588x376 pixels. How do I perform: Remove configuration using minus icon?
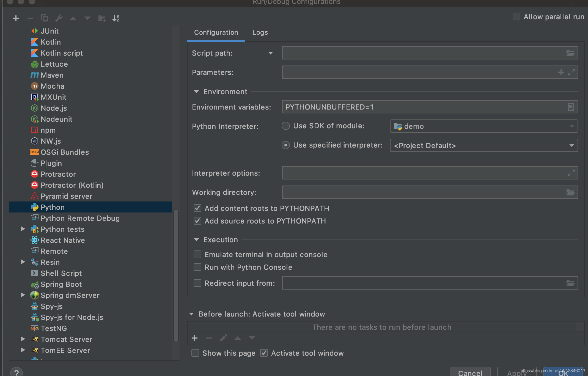(x=30, y=18)
